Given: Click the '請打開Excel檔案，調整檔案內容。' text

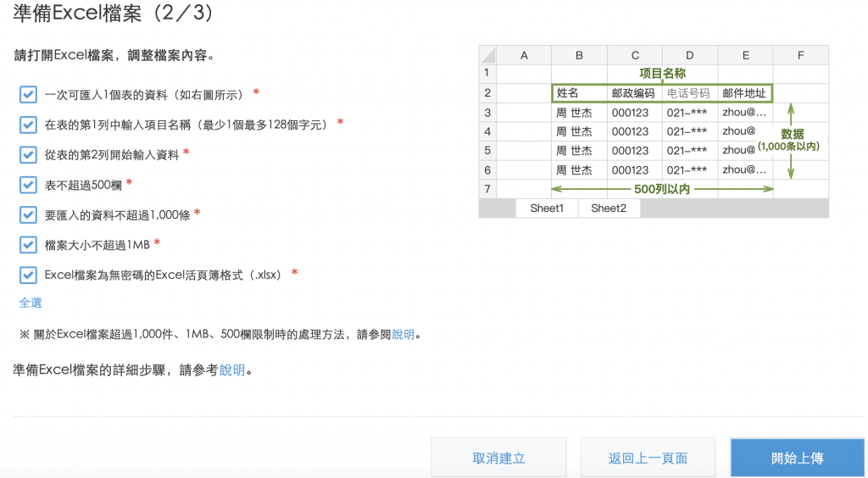Looking at the screenshot, I should pos(114,55).
